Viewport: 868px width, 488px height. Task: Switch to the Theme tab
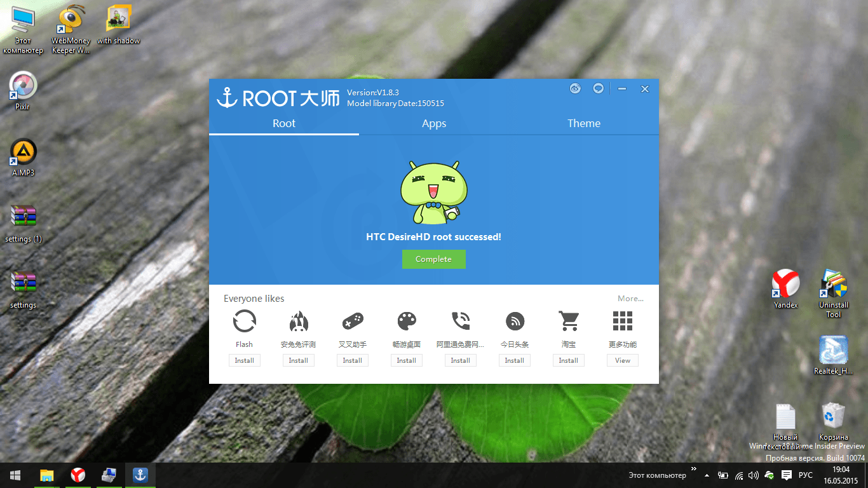click(x=584, y=123)
